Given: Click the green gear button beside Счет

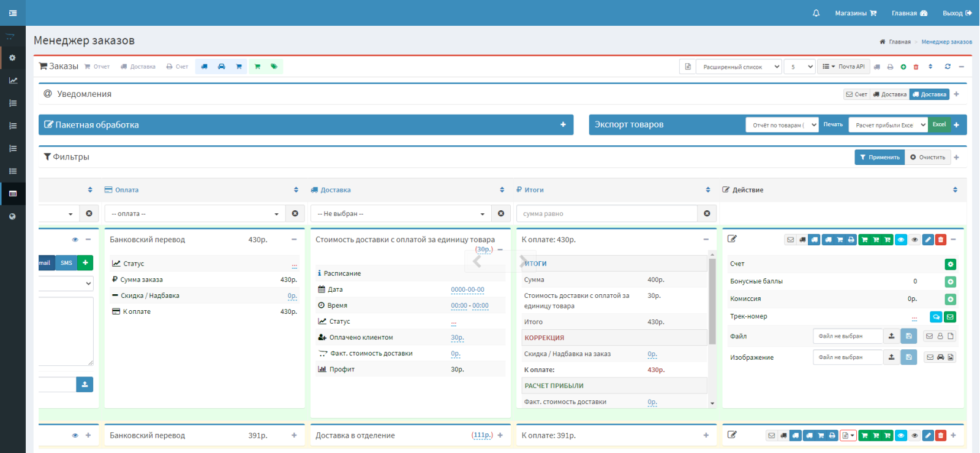Looking at the screenshot, I should pos(951,264).
